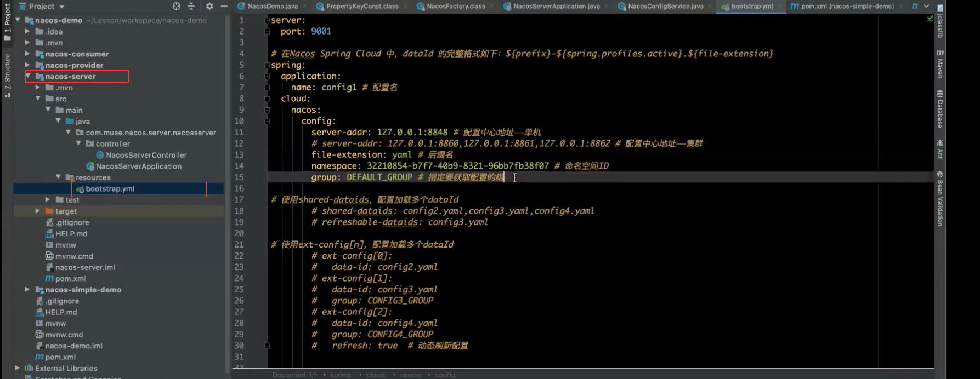The width and height of the screenshot is (980, 379).
Task: Close the NacosDemo.java tab
Action: [x=304, y=7]
